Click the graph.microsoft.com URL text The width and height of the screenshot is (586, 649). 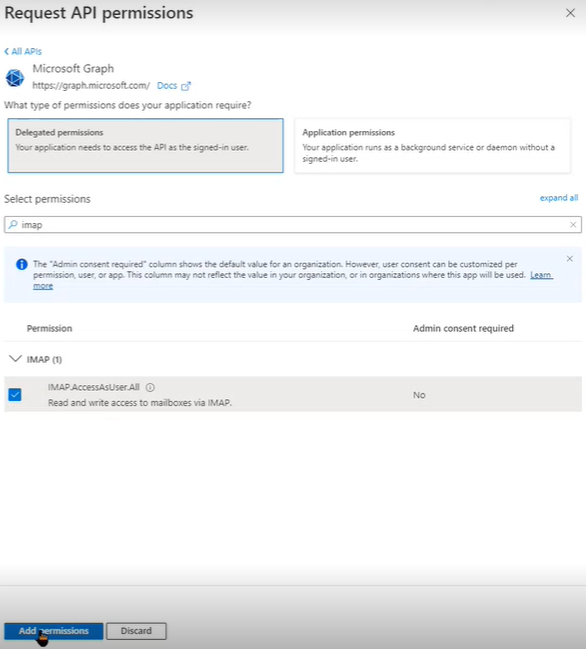(91, 86)
